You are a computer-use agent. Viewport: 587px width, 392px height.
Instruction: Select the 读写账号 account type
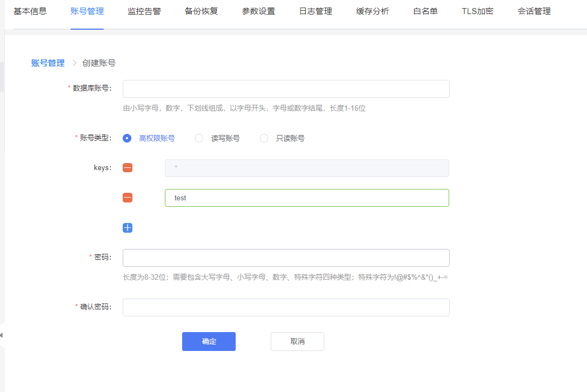[199, 138]
